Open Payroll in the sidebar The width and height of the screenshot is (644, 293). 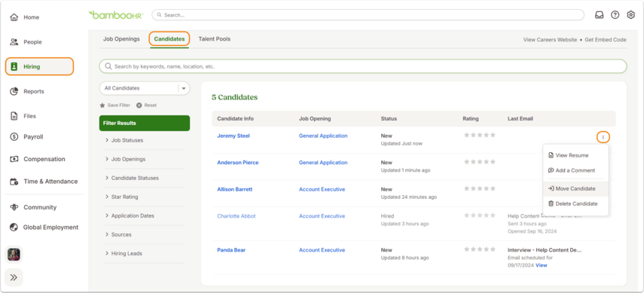point(26,137)
